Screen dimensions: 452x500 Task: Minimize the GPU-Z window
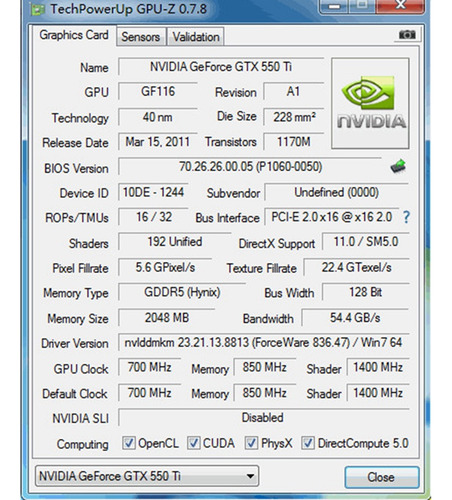(335, 6)
